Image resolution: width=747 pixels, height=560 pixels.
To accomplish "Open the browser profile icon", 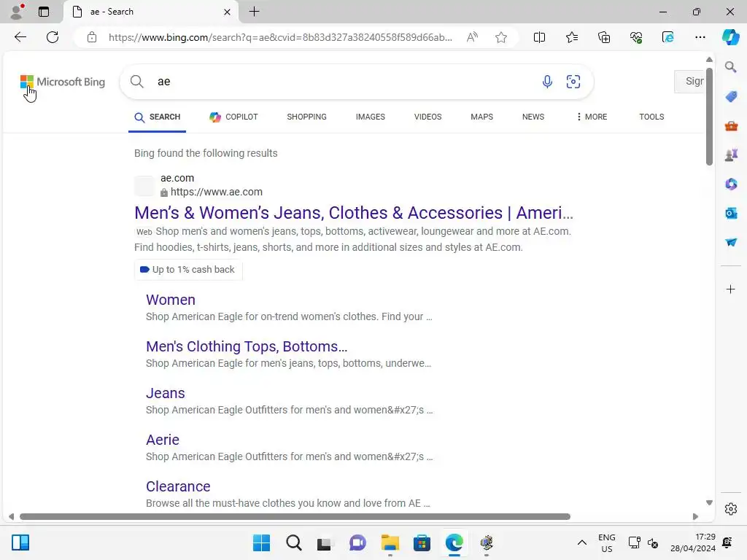I will pos(17,12).
